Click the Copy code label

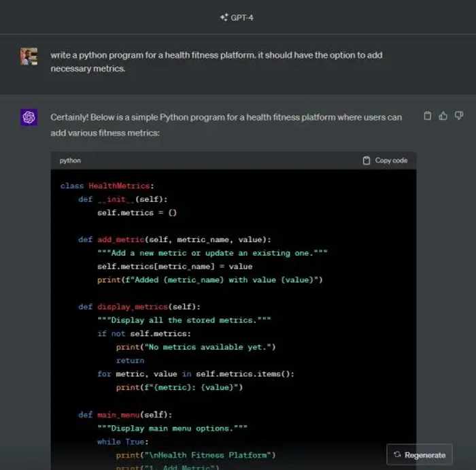tap(391, 161)
